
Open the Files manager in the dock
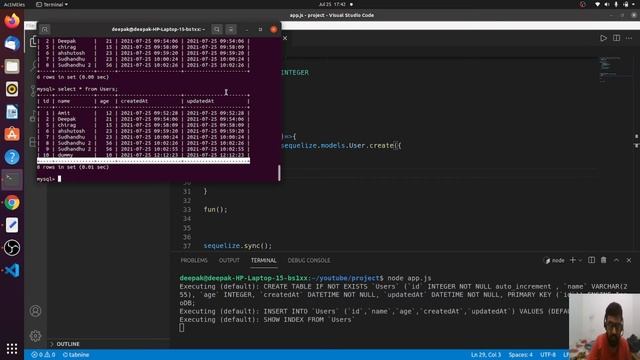pos(12,66)
